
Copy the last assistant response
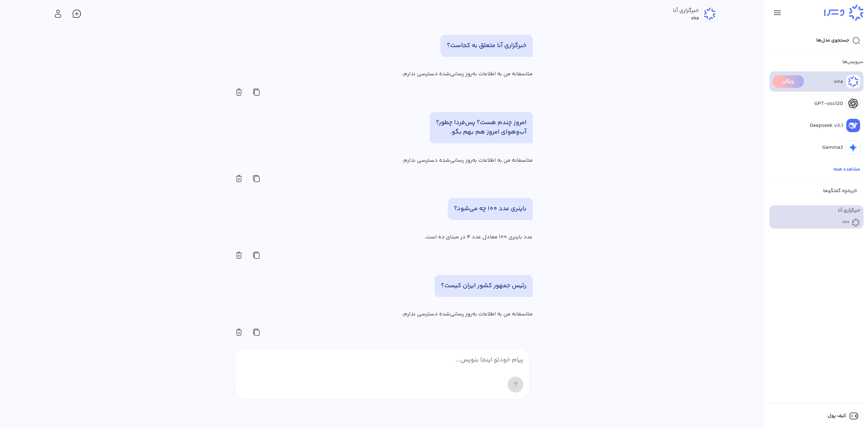pyautogui.click(x=257, y=332)
